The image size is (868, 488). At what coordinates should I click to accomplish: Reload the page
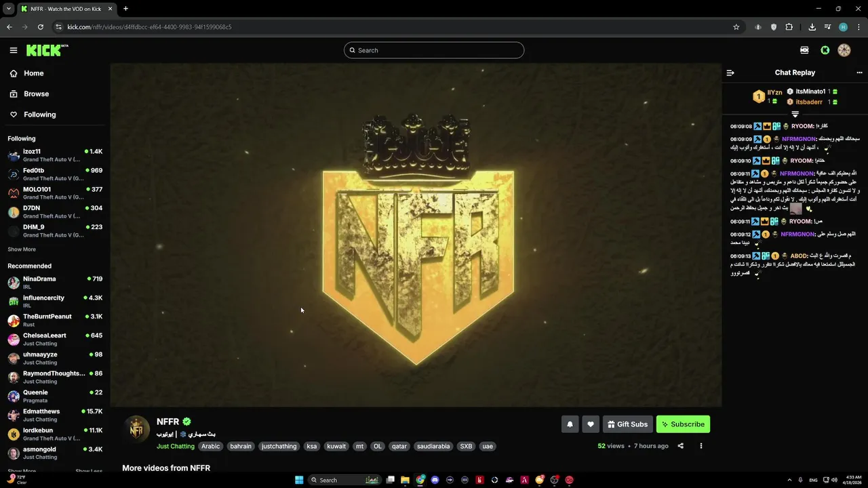pos(41,27)
